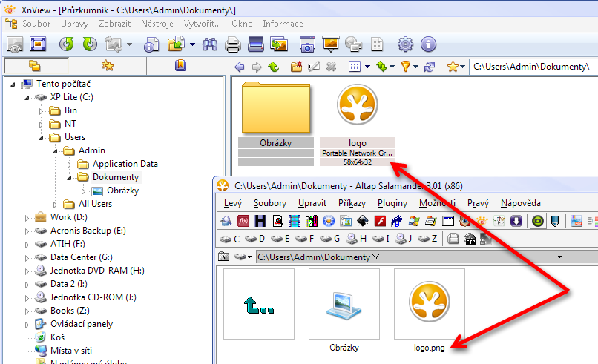The height and width of the screenshot is (364, 598).
Task: Open the favorites star dropdown in XnView
Action: pos(462,67)
